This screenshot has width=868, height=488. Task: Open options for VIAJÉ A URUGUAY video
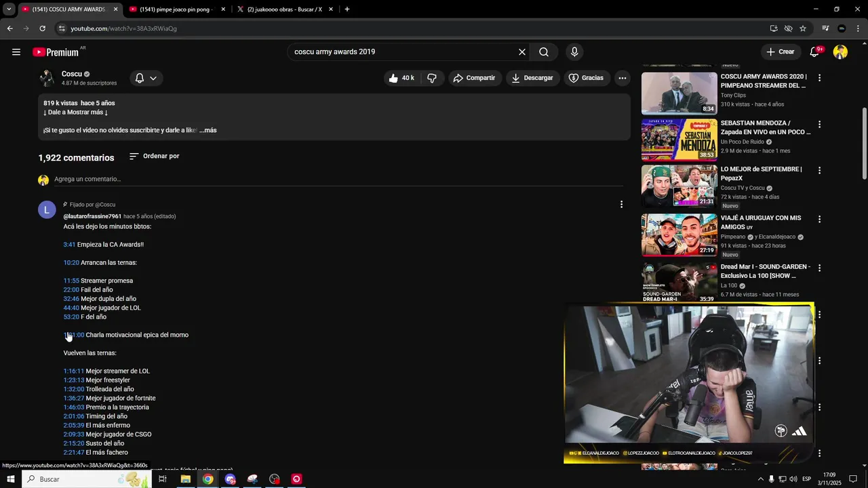819,220
